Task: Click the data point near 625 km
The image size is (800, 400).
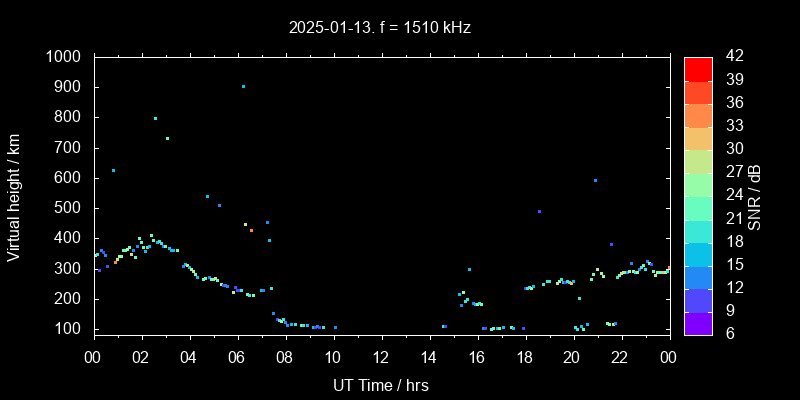Action: point(113,170)
